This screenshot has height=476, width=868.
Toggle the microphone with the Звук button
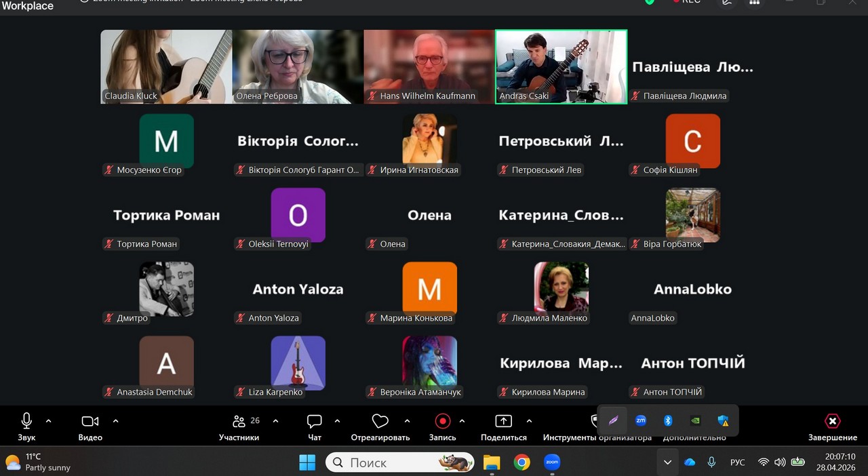(26, 422)
